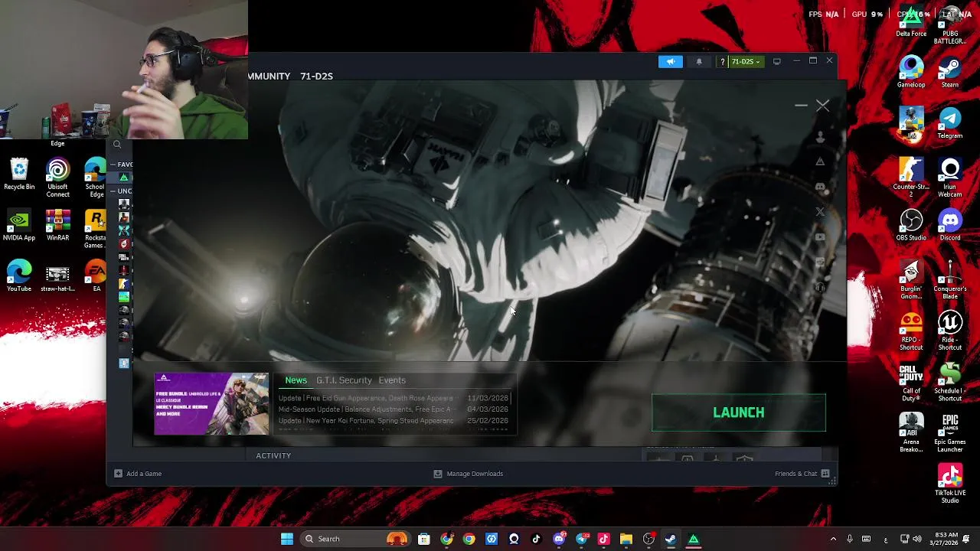
Task: Open Call of Duty desktop shortcut
Action: tap(911, 383)
